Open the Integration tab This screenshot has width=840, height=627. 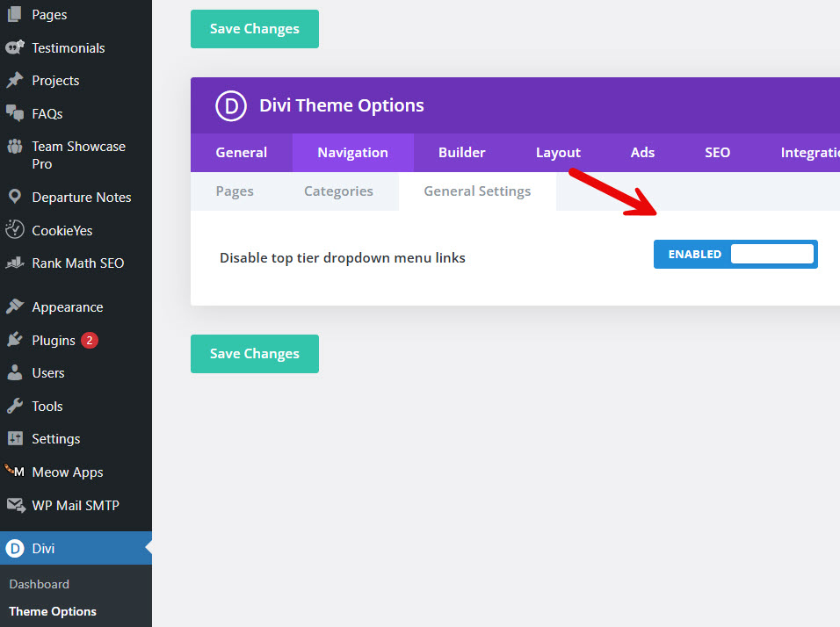click(x=809, y=153)
